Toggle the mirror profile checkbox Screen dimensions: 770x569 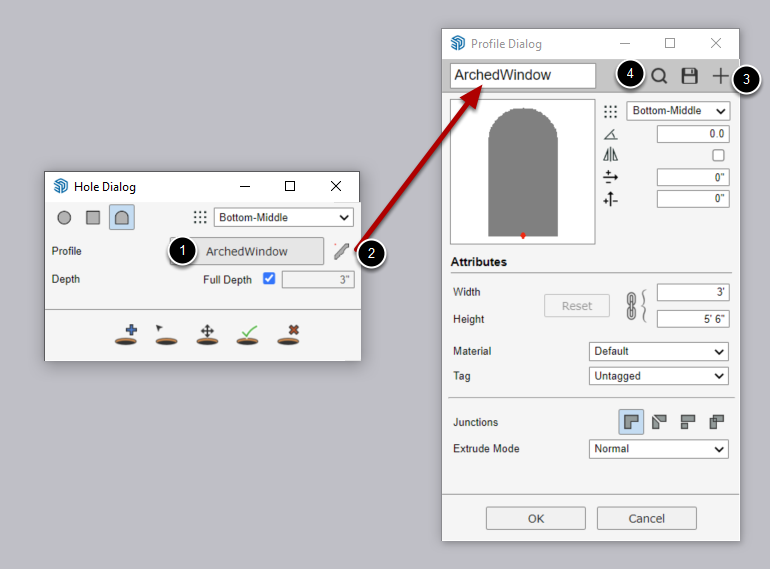(718, 156)
